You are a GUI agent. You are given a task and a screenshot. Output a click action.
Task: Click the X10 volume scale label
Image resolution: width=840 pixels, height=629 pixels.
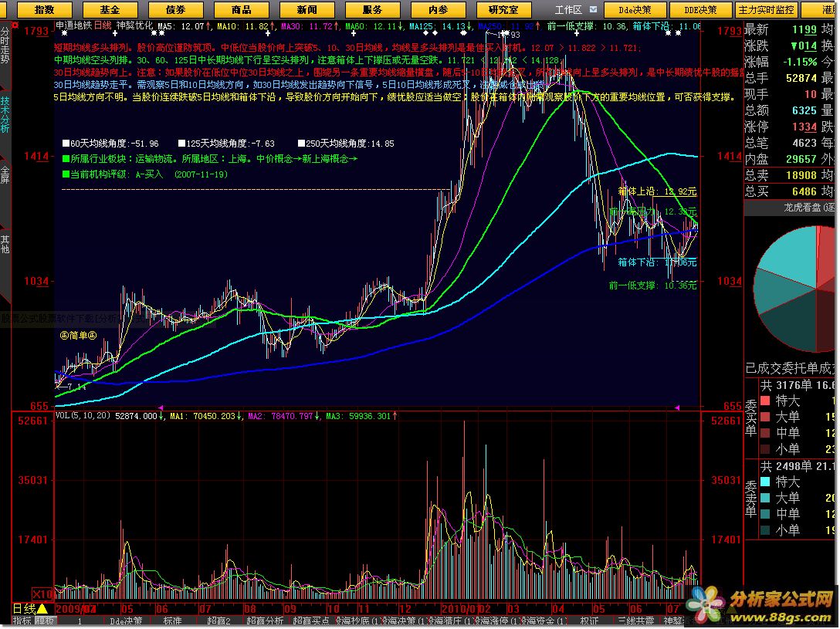coord(42,593)
